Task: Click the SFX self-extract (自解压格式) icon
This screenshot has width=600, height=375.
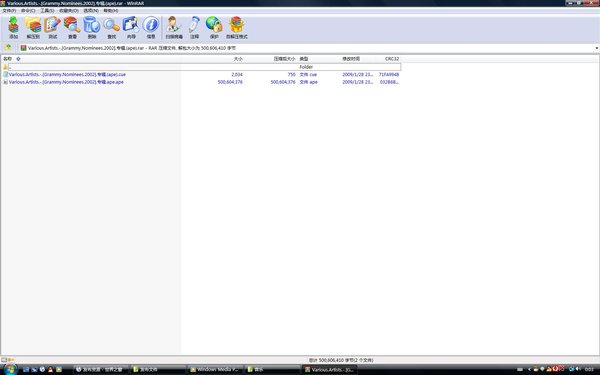Action: 236,28
